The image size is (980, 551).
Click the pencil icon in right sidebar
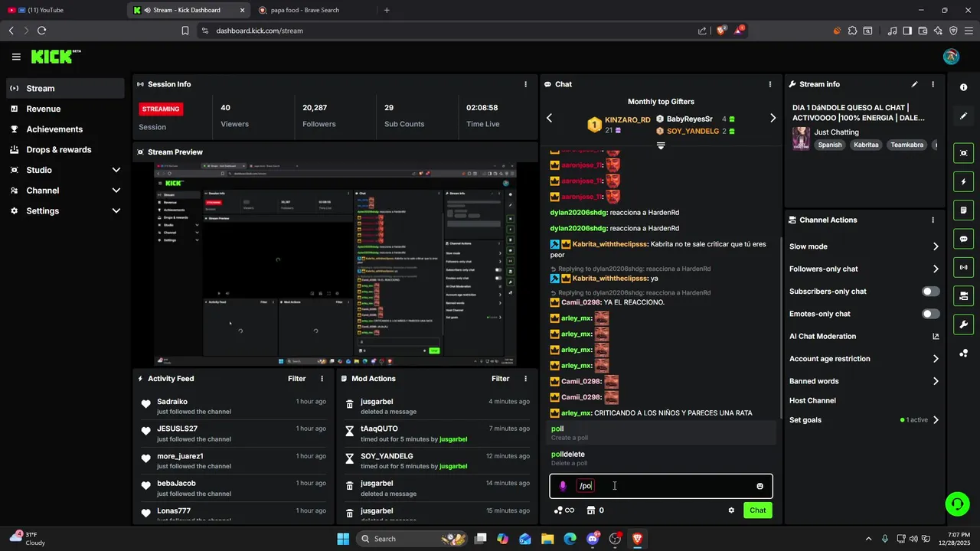963,116
